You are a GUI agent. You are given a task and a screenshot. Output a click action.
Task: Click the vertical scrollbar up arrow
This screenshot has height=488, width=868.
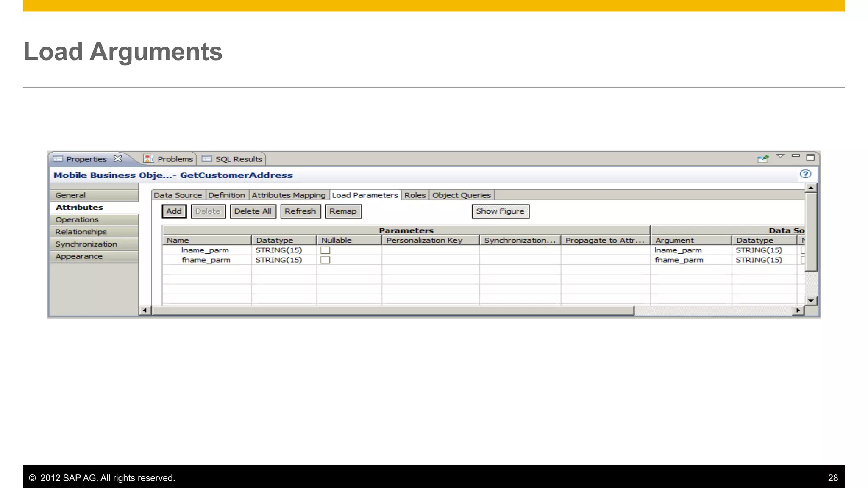pos(811,188)
